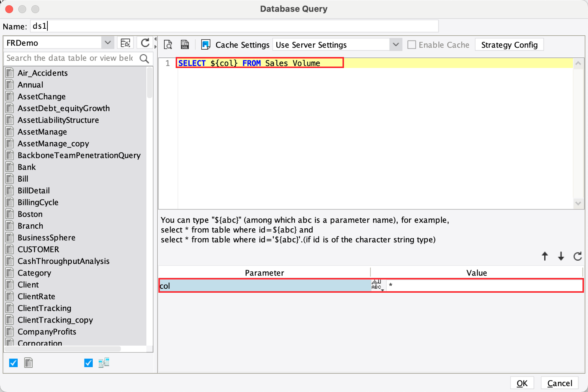588x392 pixels.
Task: Toggle the Enable Cache checkbox
Action: (x=412, y=45)
